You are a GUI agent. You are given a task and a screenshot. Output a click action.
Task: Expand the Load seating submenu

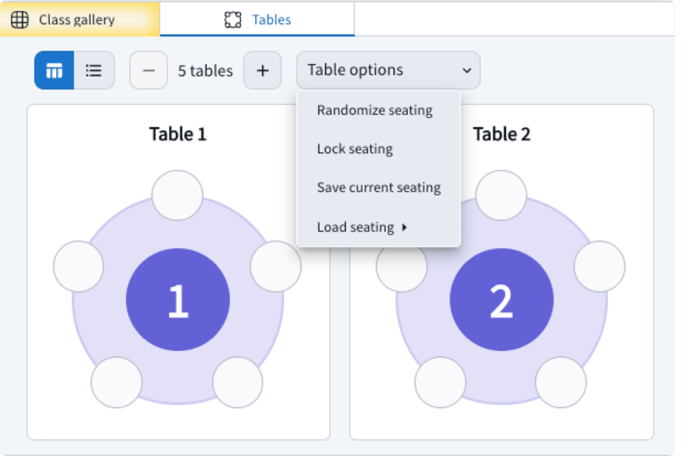362,227
